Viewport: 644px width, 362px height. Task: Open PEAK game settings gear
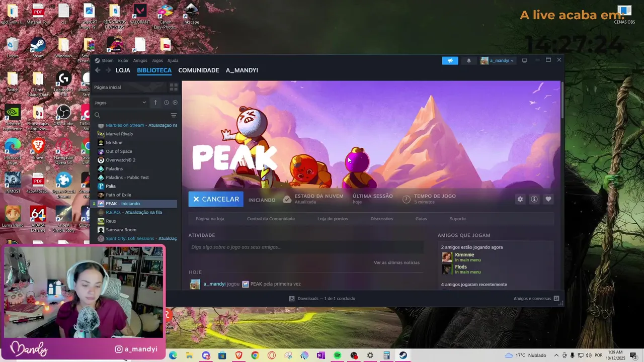click(520, 199)
